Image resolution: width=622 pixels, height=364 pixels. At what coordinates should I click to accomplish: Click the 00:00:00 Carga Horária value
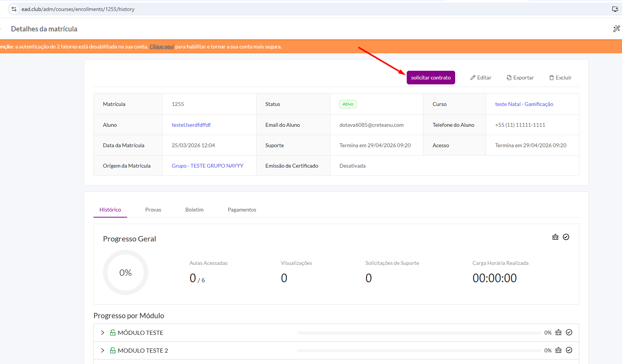click(x=494, y=278)
